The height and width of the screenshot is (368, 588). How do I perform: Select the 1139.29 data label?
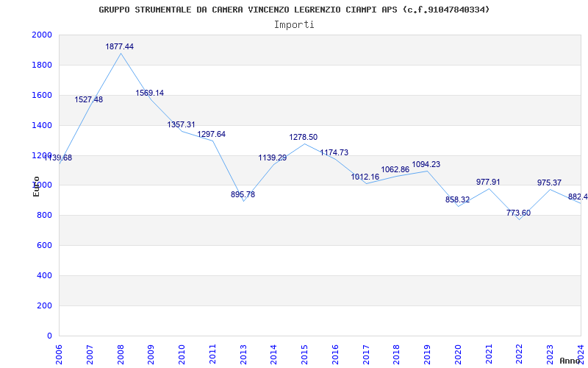(272, 158)
